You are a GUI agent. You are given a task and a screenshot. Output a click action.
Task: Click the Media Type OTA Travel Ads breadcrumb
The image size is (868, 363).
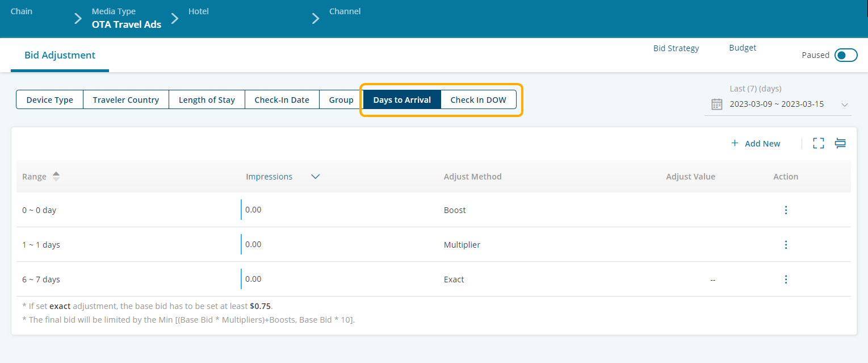(x=127, y=18)
